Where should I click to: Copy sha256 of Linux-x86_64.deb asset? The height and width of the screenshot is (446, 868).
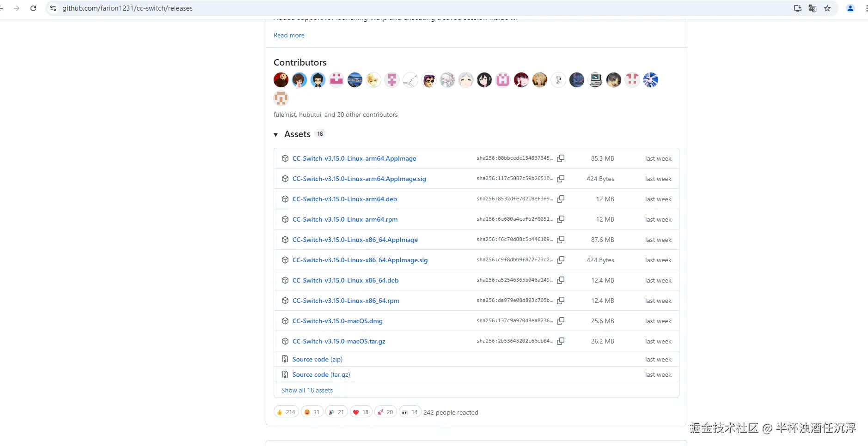(x=561, y=280)
